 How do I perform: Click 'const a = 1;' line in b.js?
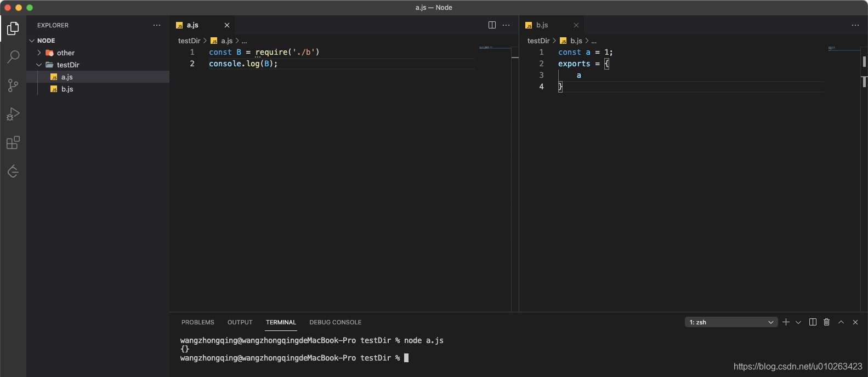pos(586,52)
